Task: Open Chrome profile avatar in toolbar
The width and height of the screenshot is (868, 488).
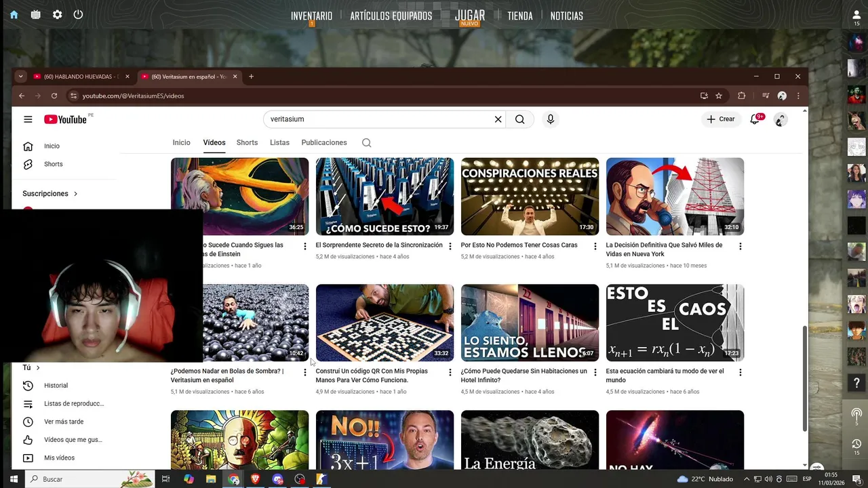Action: point(782,96)
